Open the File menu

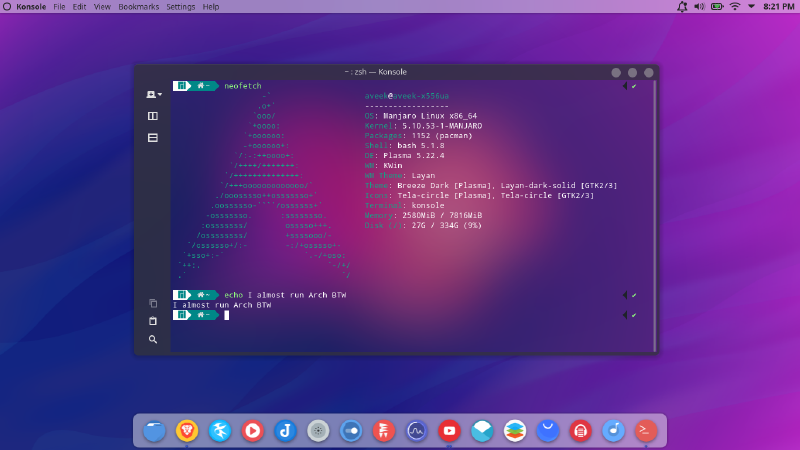(60, 7)
